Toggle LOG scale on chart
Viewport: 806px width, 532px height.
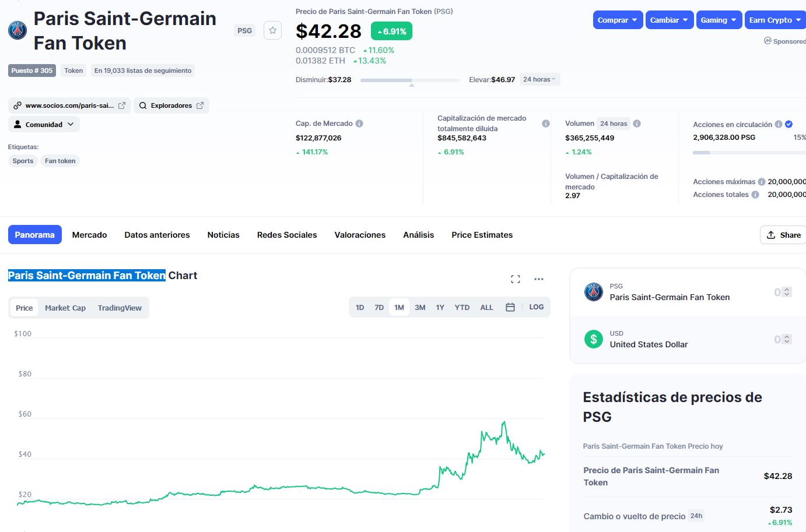point(537,307)
